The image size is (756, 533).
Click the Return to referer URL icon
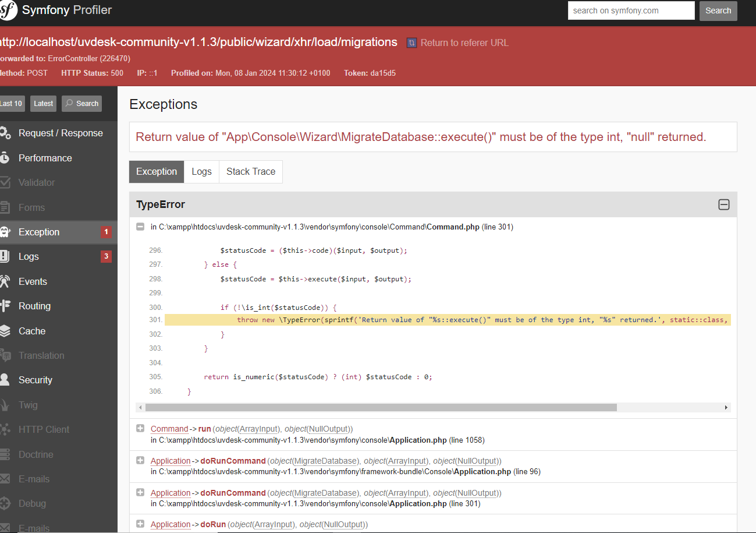point(411,43)
